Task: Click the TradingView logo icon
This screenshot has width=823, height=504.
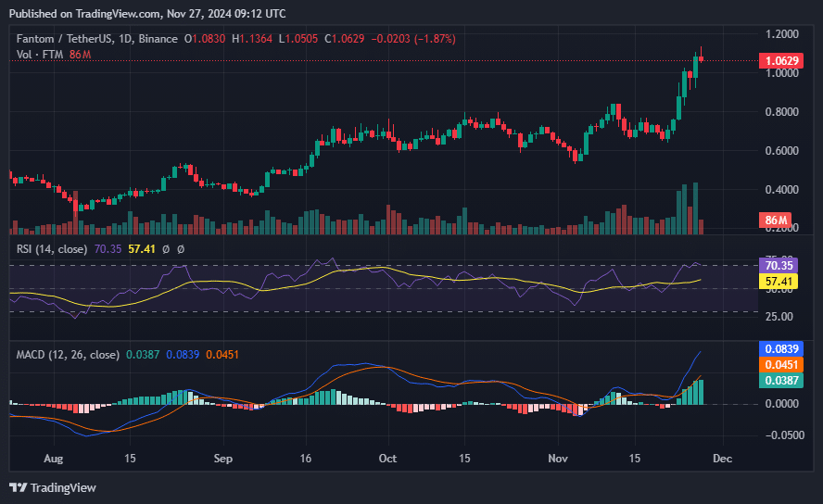Action: [x=18, y=487]
